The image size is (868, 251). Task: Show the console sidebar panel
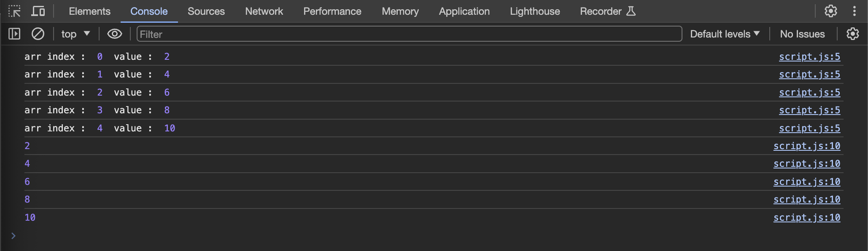point(14,34)
